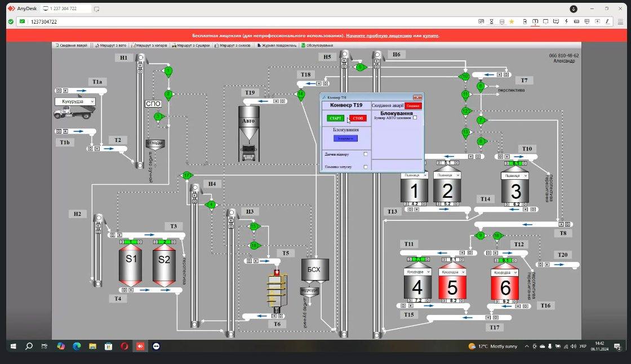Open Маршрут з авто menu

tap(110, 46)
